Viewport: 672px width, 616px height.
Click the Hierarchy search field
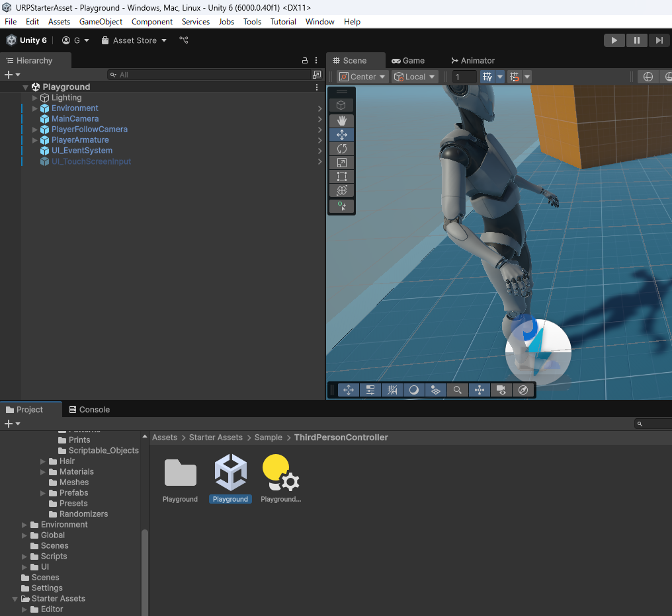[210, 75]
